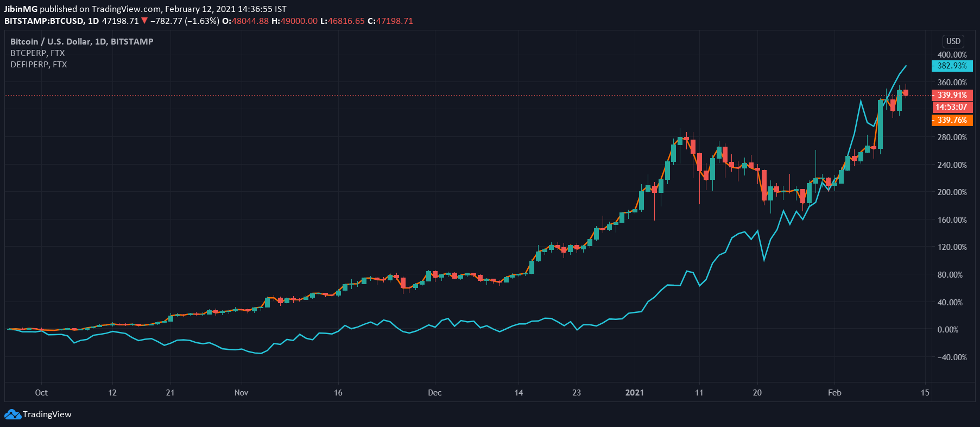The image size is (980, 427).
Task: Click the 14:53:07 countdown label
Action: coord(952,107)
